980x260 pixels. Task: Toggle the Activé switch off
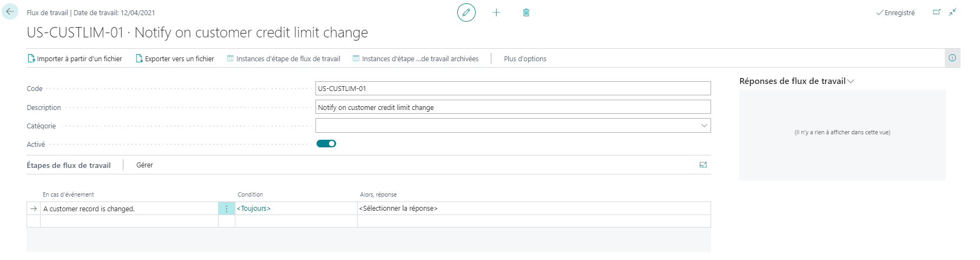click(326, 144)
